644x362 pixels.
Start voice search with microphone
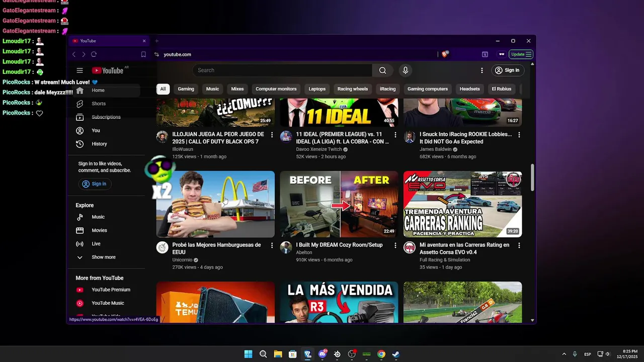click(405, 70)
